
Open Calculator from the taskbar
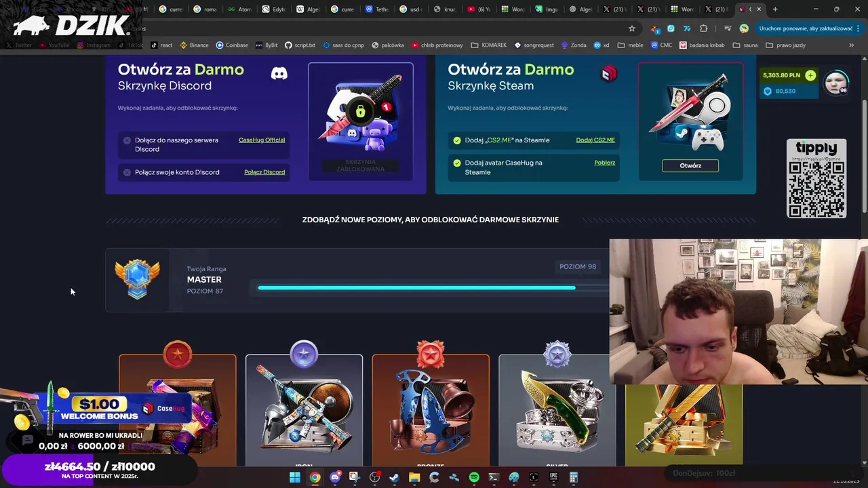tap(573, 477)
